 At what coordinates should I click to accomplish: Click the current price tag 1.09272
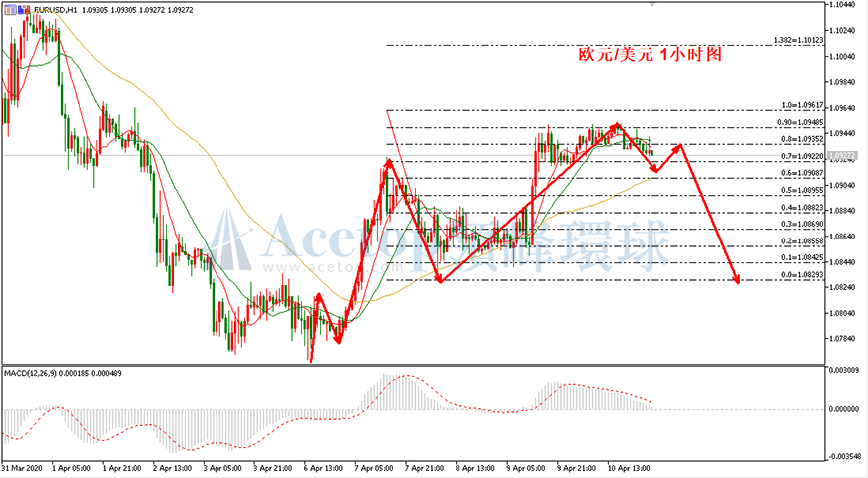841,156
